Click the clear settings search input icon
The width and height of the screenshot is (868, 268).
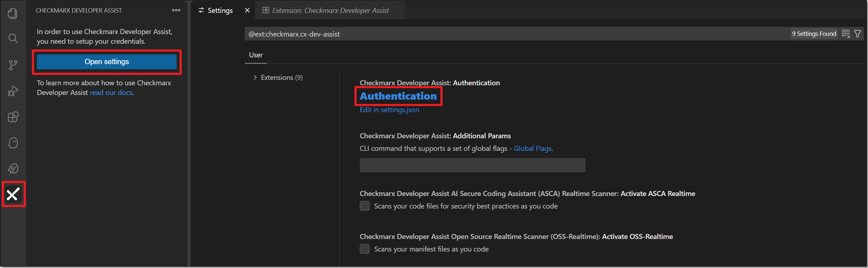click(x=846, y=34)
